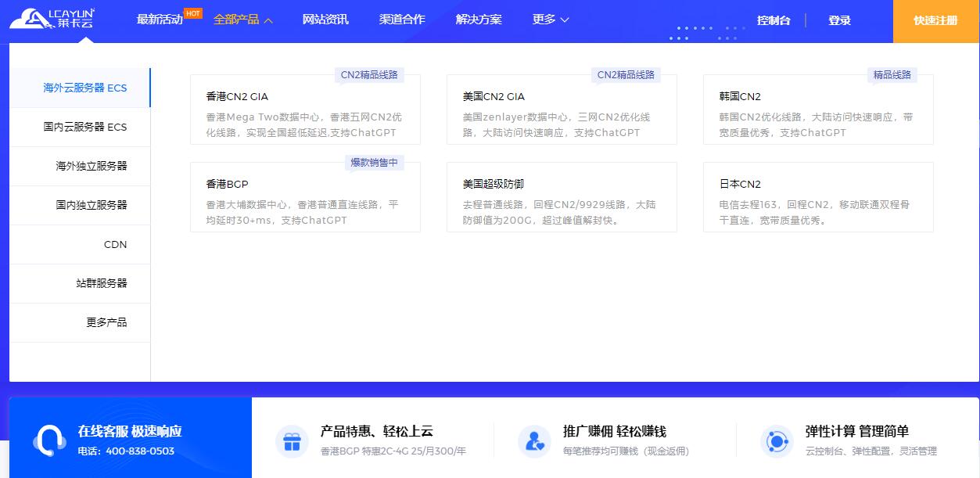Click the HOT badge
980x478 pixels.
192,13
